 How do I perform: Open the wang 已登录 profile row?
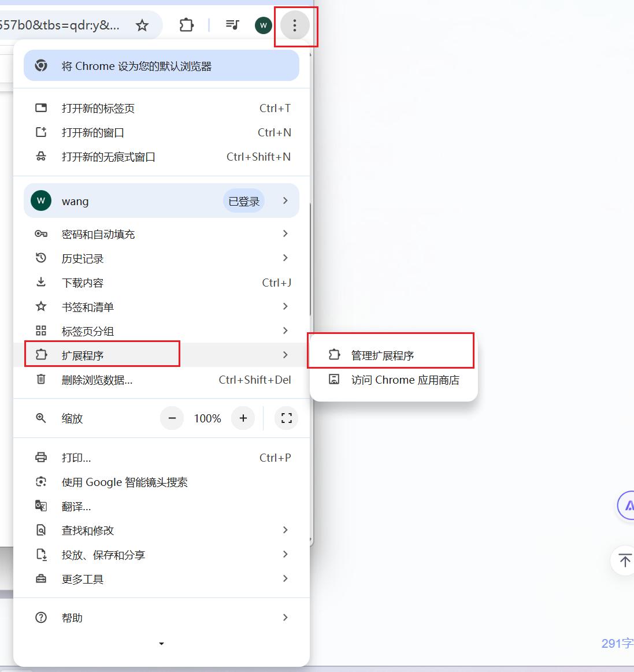(161, 201)
